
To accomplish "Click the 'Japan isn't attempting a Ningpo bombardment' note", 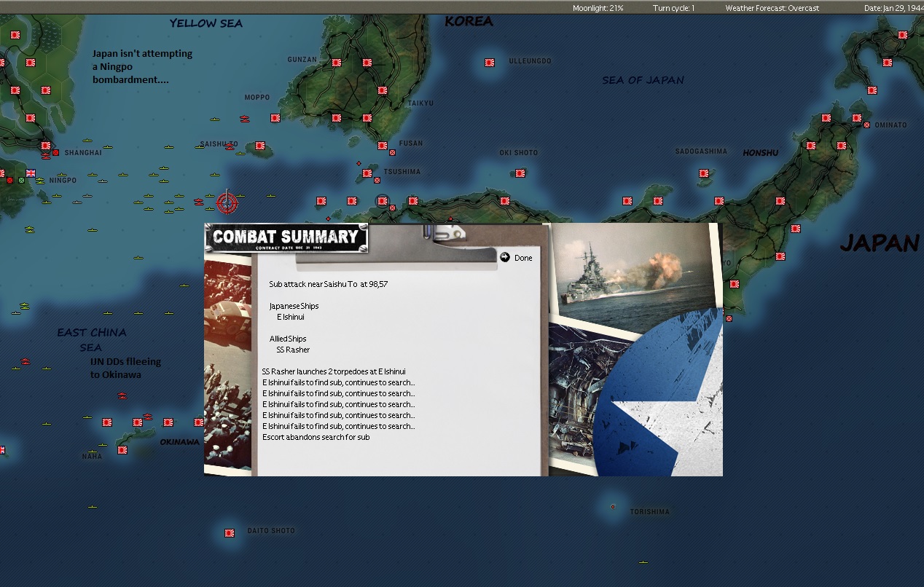I will coord(143,66).
